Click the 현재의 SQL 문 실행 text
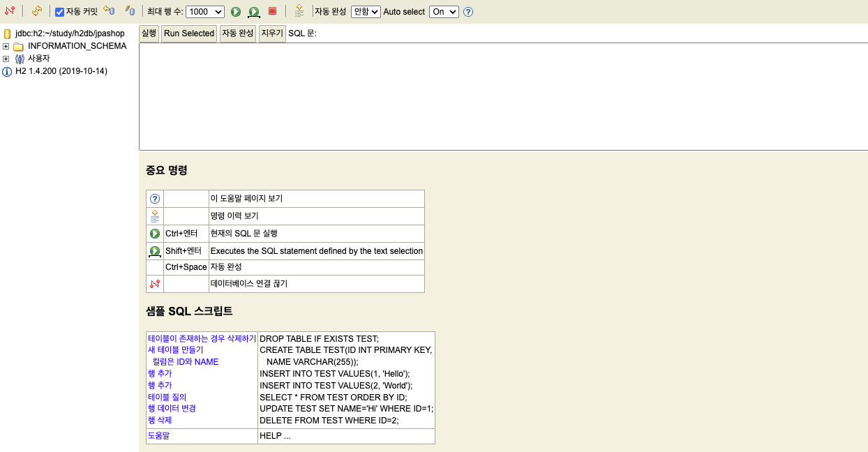The width and height of the screenshot is (868, 452). click(244, 234)
